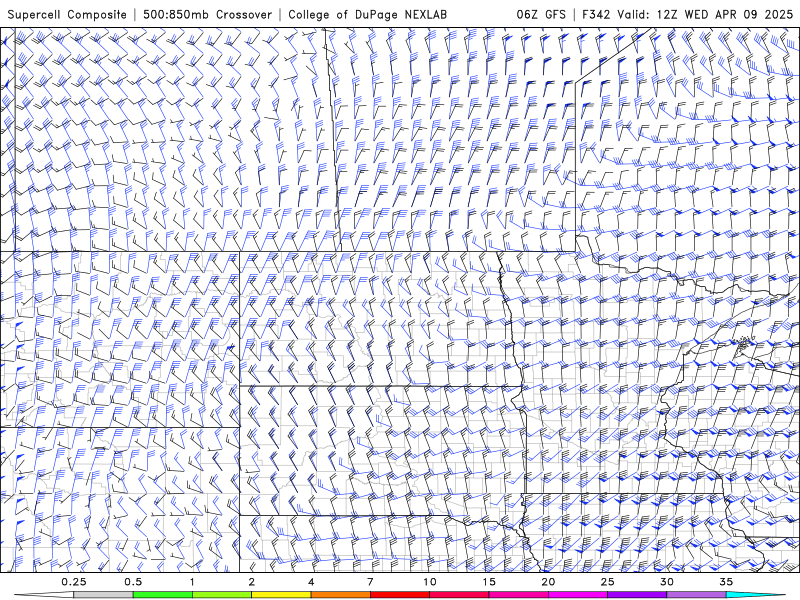Select the magenta 20–25 color bar segment
This screenshot has height=600, width=800.
pos(578,595)
